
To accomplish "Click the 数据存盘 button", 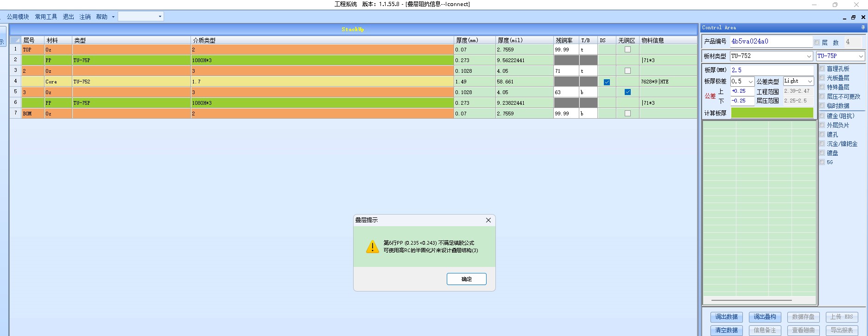I will pyautogui.click(x=803, y=317).
